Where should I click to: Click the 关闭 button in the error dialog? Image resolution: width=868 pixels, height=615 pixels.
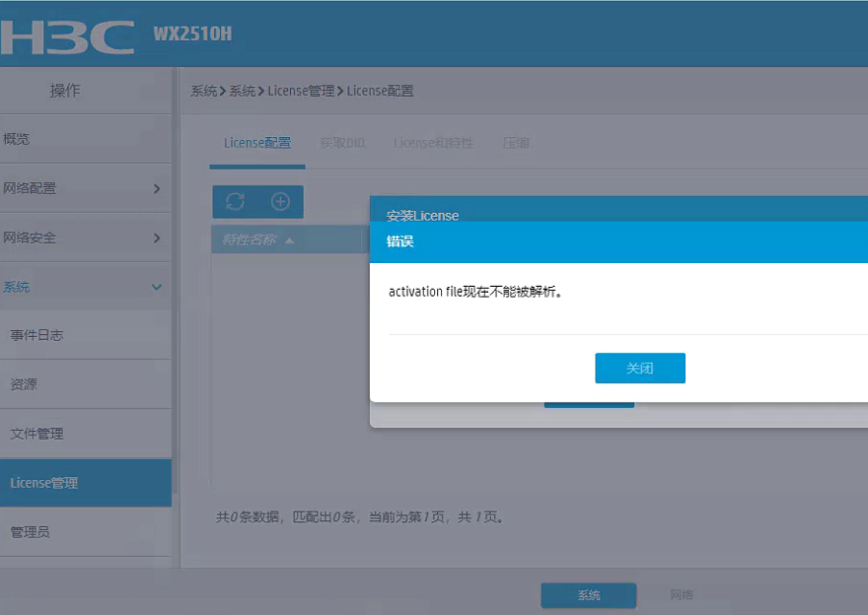(640, 368)
